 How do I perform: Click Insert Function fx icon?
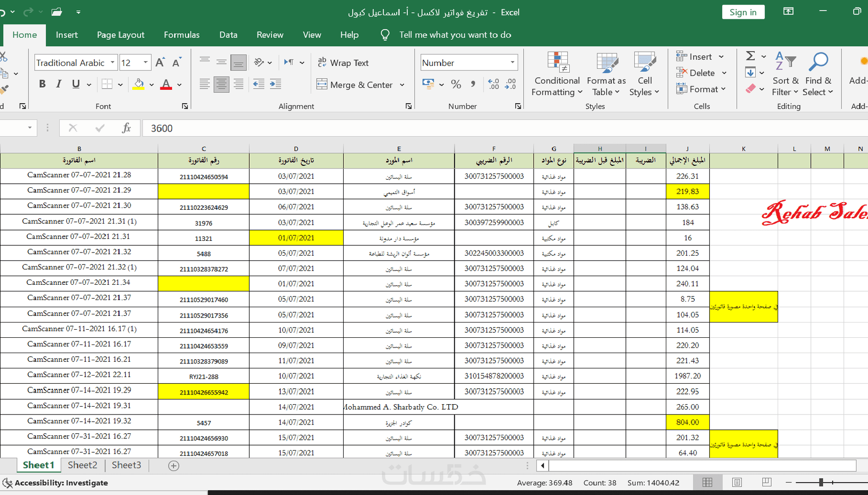(x=126, y=128)
